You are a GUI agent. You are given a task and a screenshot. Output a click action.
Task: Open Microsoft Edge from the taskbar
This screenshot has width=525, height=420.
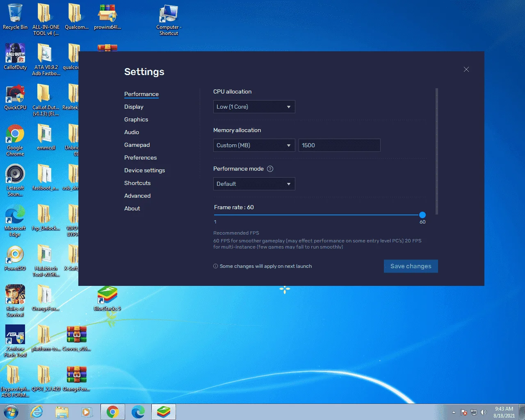(x=138, y=412)
